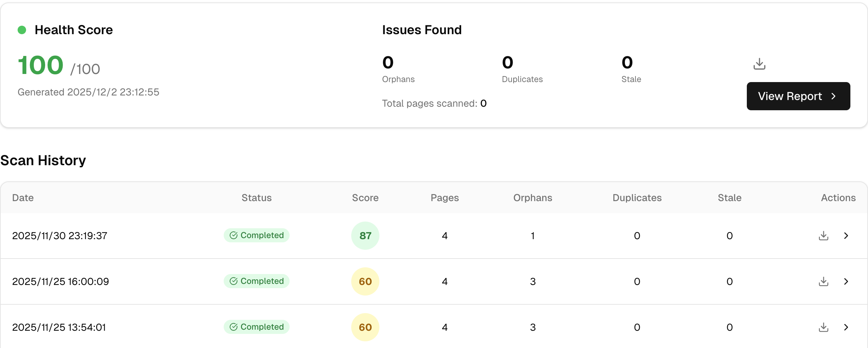This screenshot has width=868, height=348.
Task: Open details chevron for 2025/11/30 scan
Action: point(846,236)
